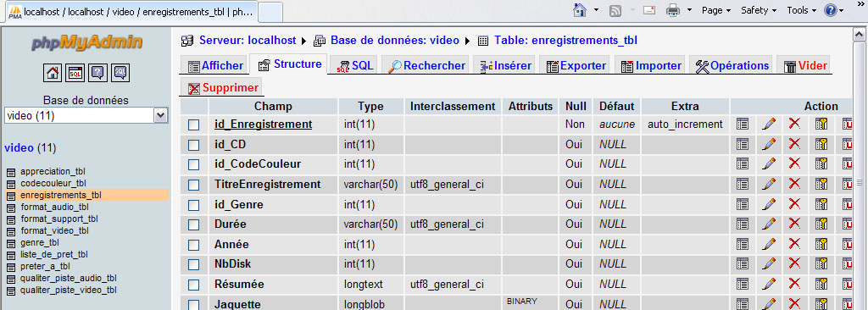Check the NbDisk row checkbox
The height and width of the screenshot is (310, 868).
coord(193,265)
